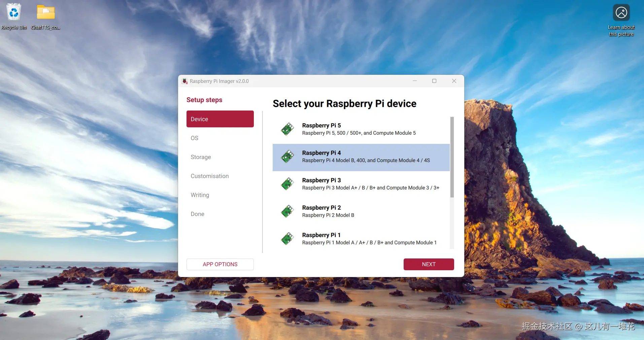The width and height of the screenshot is (644, 340).
Task: Click the Raspberry Pi 2 board icon
Action: point(287,211)
